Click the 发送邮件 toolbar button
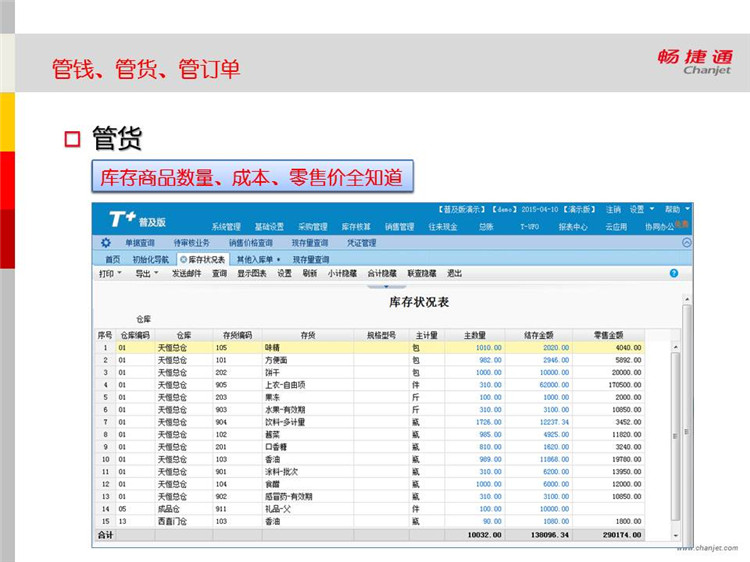The image size is (750, 562). [x=187, y=273]
